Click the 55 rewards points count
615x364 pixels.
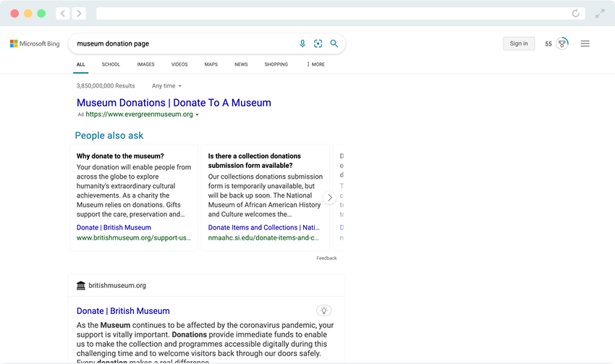(x=548, y=44)
